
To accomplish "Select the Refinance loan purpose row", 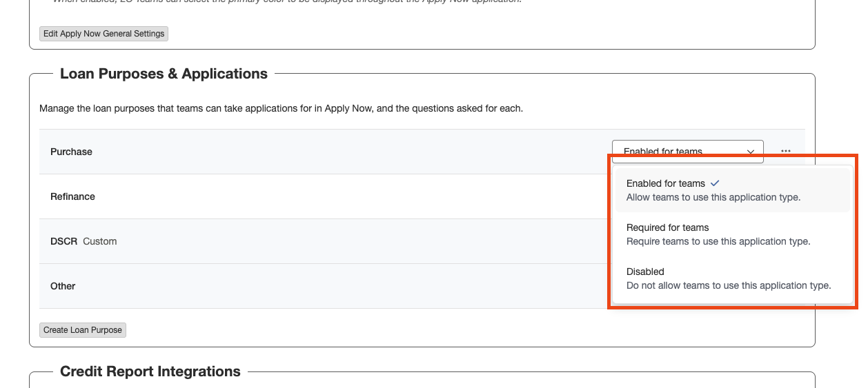I will pyautogui.click(x=73, y=196).
